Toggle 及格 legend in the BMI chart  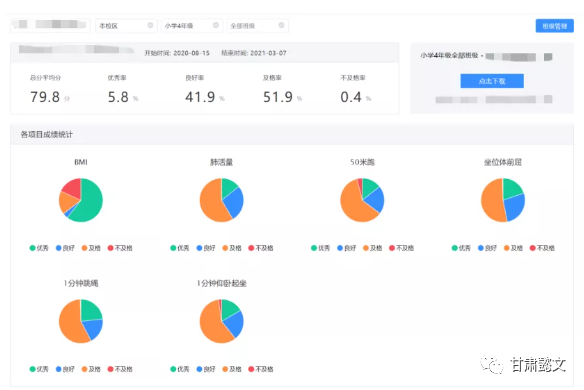pos(91,248)
